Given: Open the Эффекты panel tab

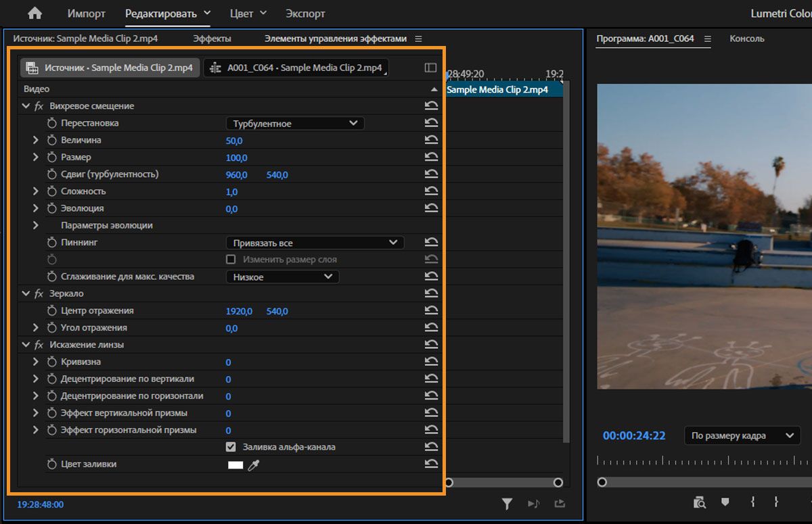Looking at the screenshot, I should coord(212,39).
